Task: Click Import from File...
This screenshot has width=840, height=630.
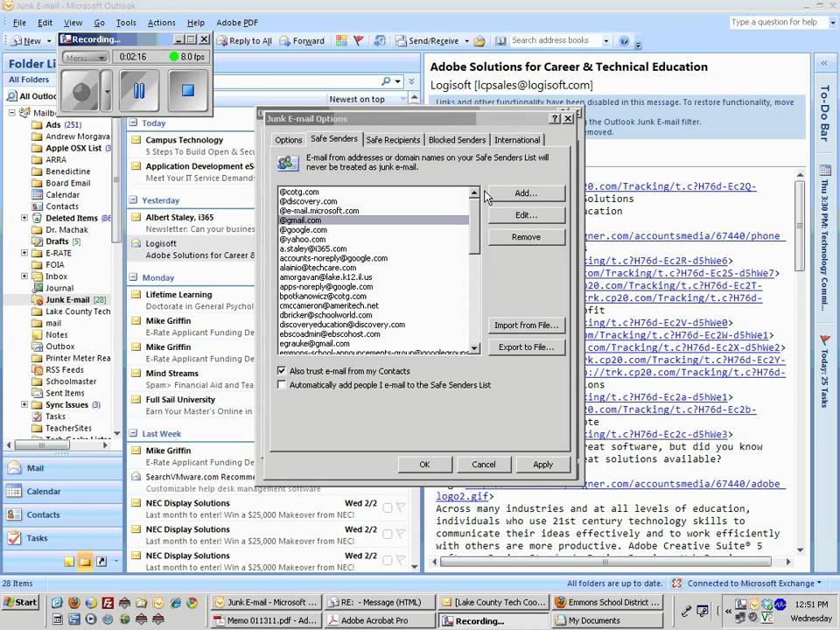Action: point(526,325)
